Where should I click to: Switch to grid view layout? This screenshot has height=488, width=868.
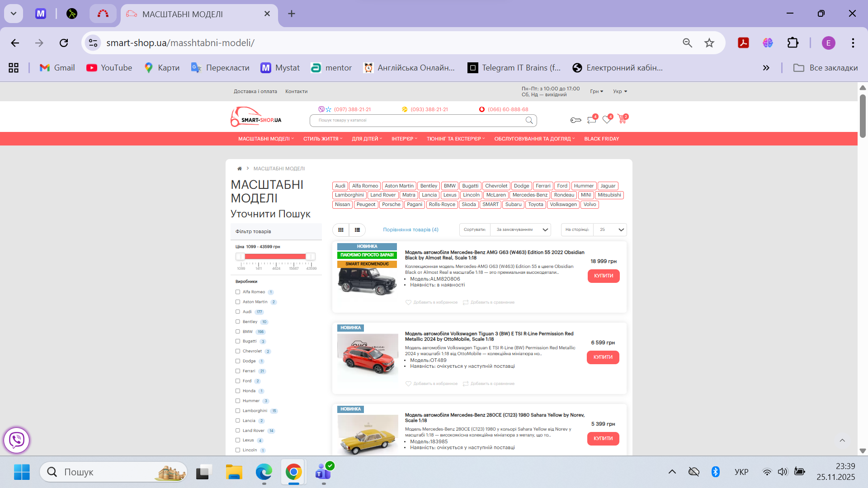[x=341, y=230]
